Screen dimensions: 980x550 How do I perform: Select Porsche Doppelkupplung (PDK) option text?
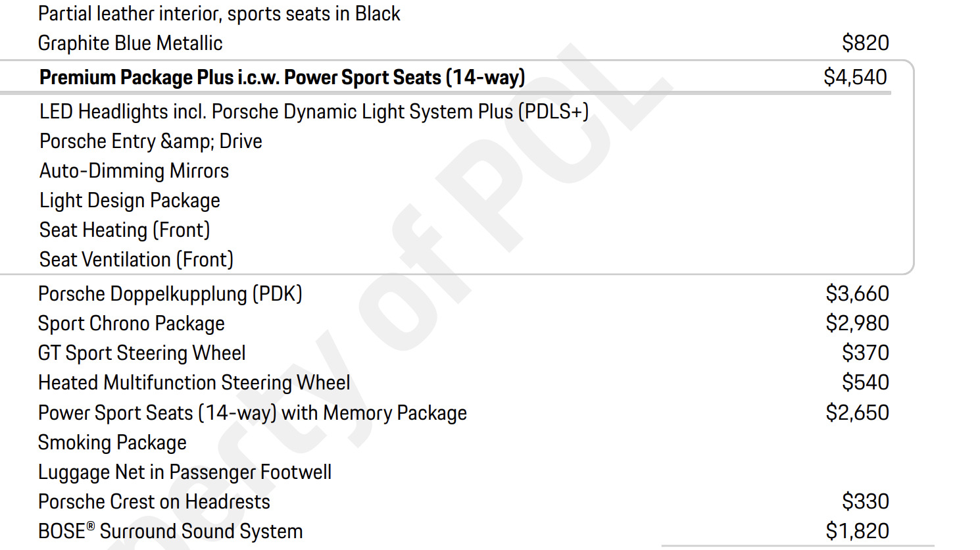pyautogui.click(x=170, y=294)
